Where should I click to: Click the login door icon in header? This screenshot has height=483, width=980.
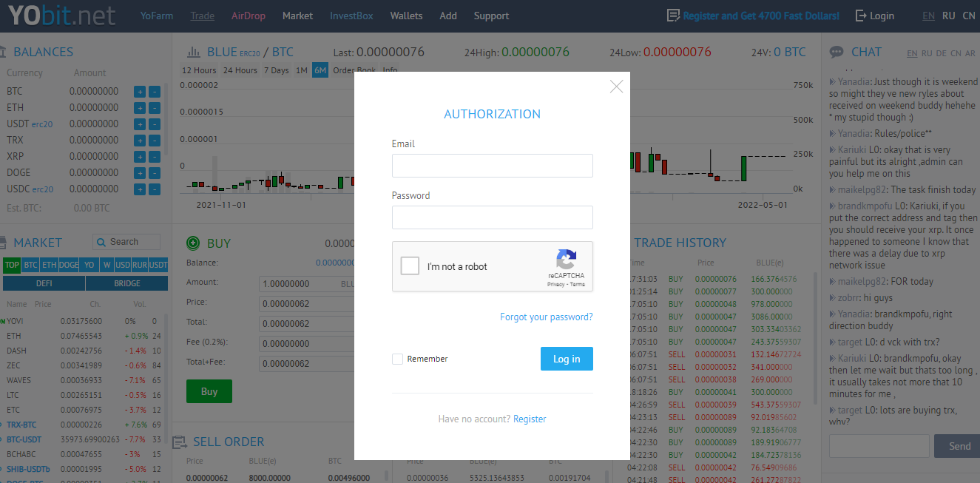click(861, 16)
